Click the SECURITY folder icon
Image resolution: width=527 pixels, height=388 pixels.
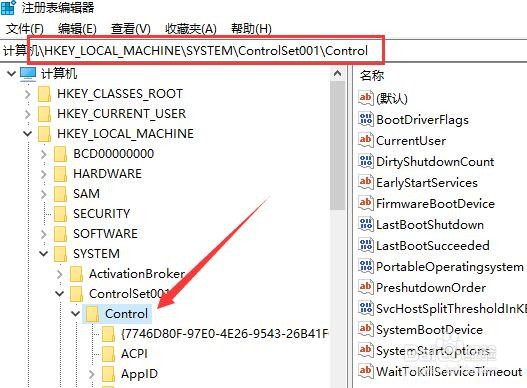[60, 214]
